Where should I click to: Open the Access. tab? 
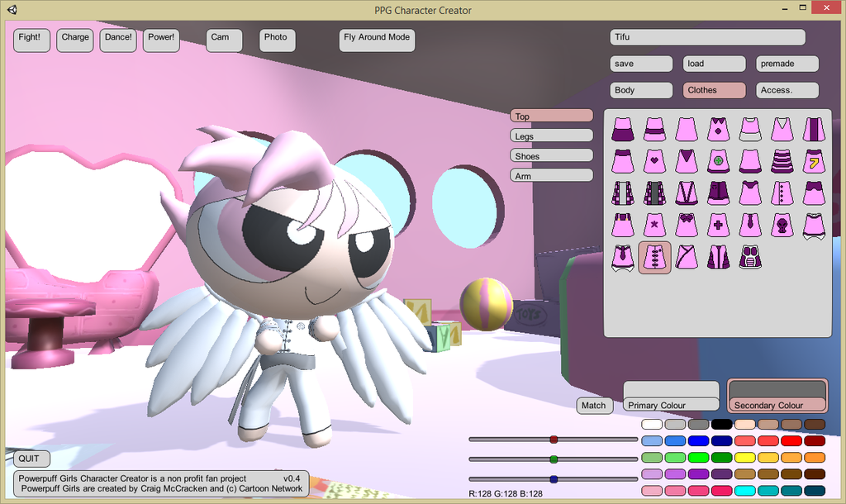click(x=787, y=90)
